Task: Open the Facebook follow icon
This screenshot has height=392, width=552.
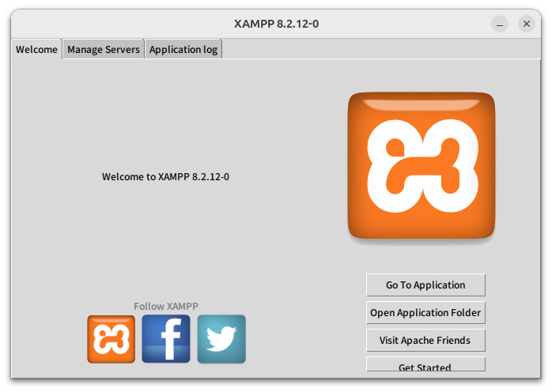Action: coord(166,339)
